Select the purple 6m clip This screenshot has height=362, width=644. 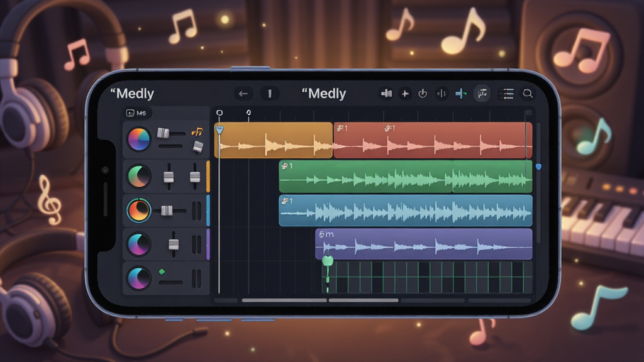424,244
